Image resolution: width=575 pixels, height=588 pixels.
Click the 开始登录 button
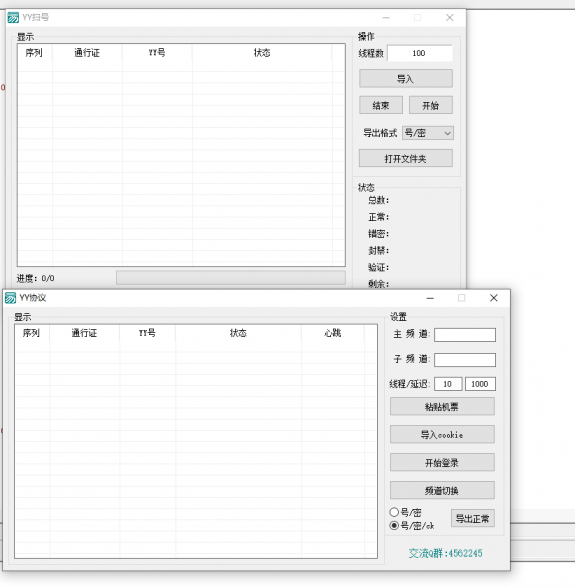coord(442,462)
